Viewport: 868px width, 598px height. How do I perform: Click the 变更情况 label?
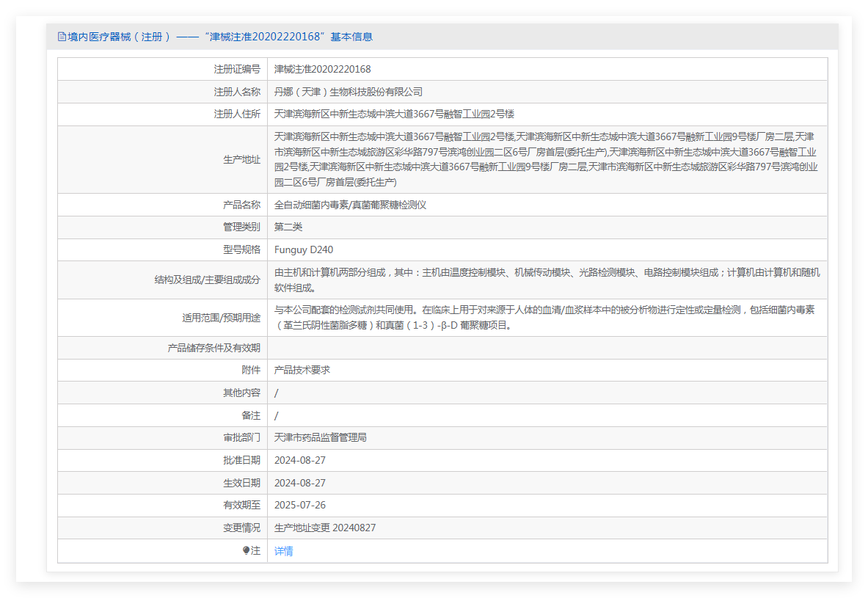241,528
